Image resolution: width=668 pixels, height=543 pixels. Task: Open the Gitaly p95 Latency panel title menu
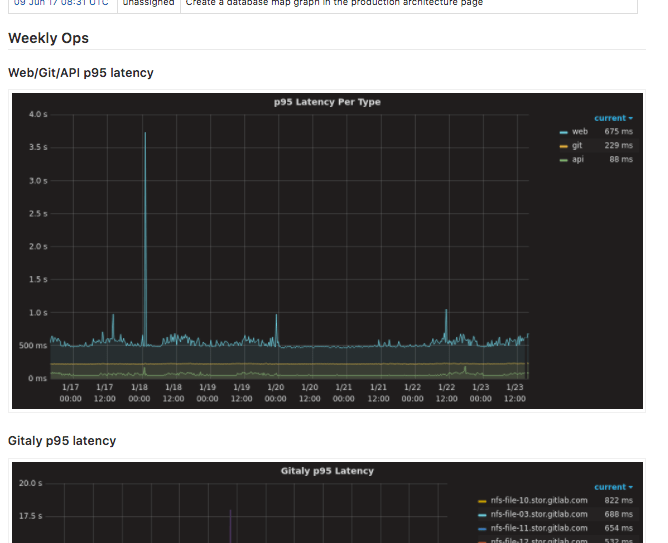pyautogui.click(x=327, y=471)
